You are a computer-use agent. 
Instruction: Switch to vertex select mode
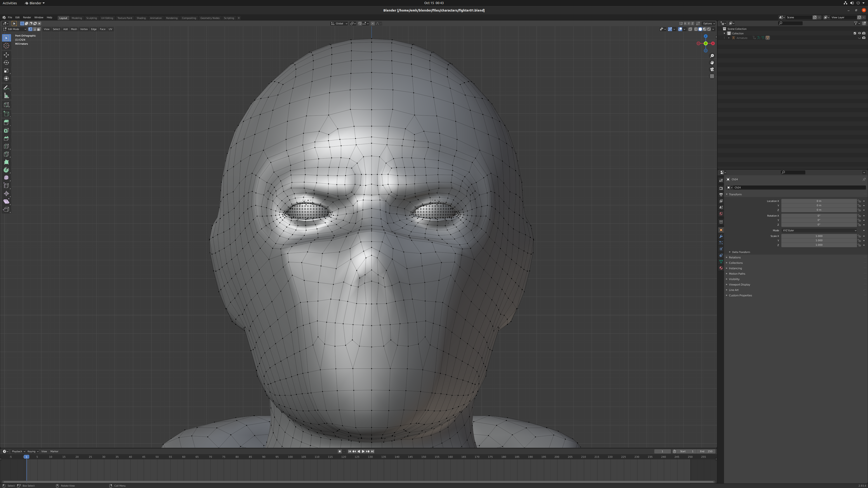click(x=30, y=29)
